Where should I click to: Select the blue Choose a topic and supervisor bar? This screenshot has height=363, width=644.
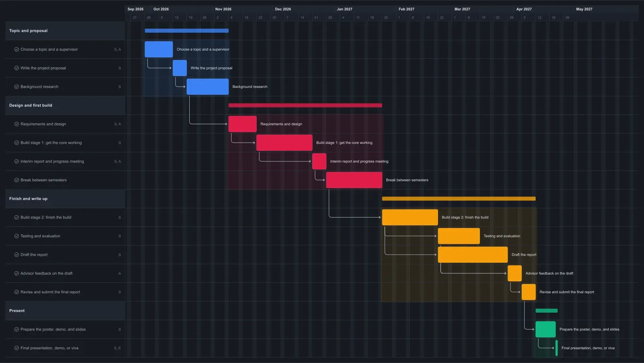click(159, 50)
